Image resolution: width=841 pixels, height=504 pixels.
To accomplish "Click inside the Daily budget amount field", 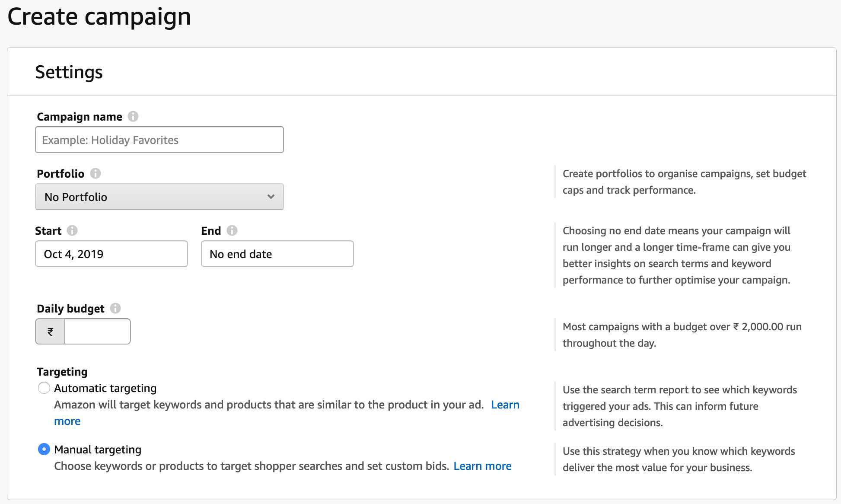I will point(97,331).
